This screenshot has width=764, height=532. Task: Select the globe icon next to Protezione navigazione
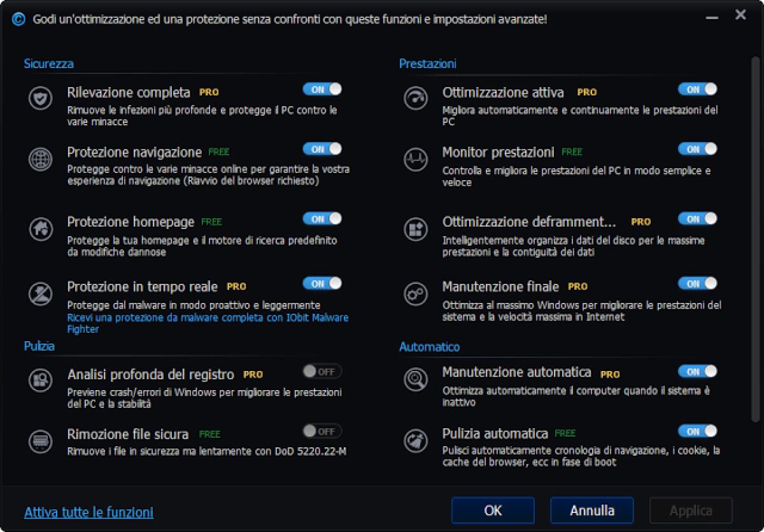[40, 159]
